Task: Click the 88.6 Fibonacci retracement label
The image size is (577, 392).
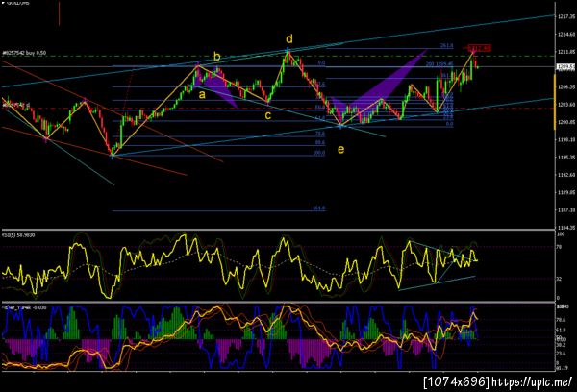Action: pyautogui.click(x=320, y=142)
